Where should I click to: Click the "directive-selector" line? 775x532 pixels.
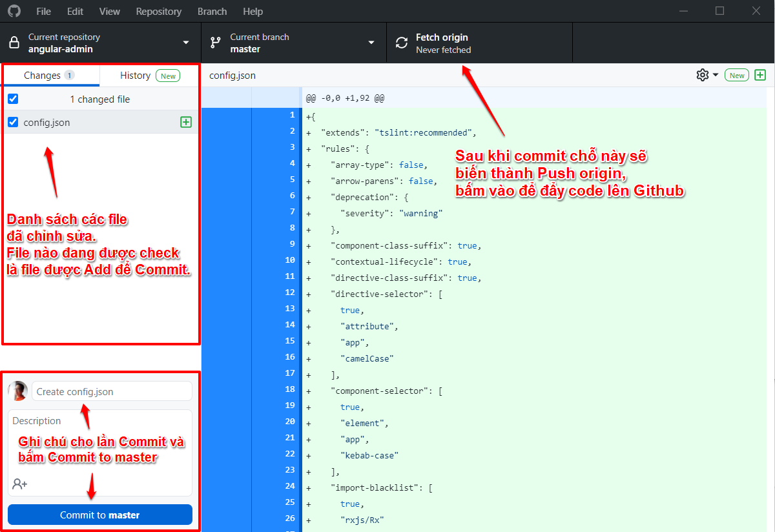(386, 294)
